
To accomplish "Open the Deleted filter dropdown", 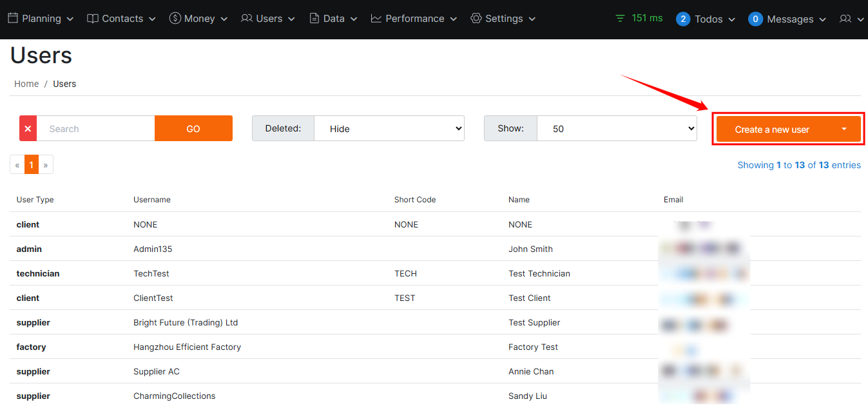I will [x=389, y=129].
